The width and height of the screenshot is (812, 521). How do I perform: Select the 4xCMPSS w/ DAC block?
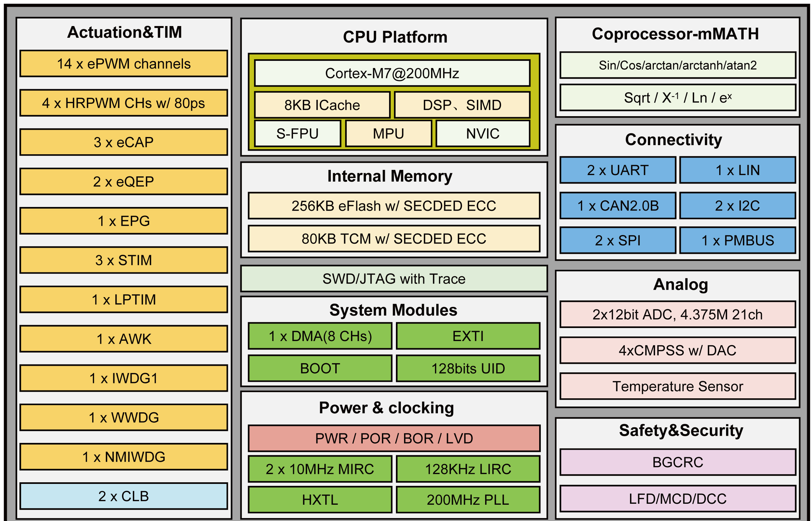(x=678, y=350)
